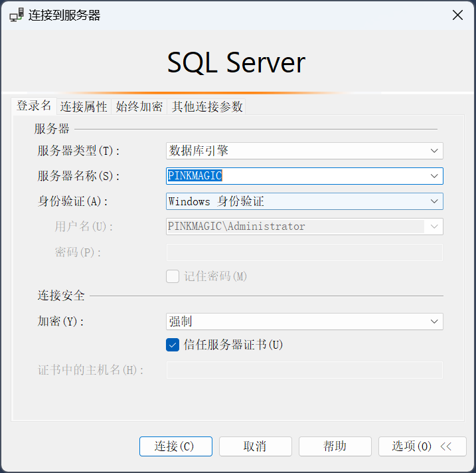Collapse options with the 选项(O) button

pyautogui.click(x=422, y=446)
